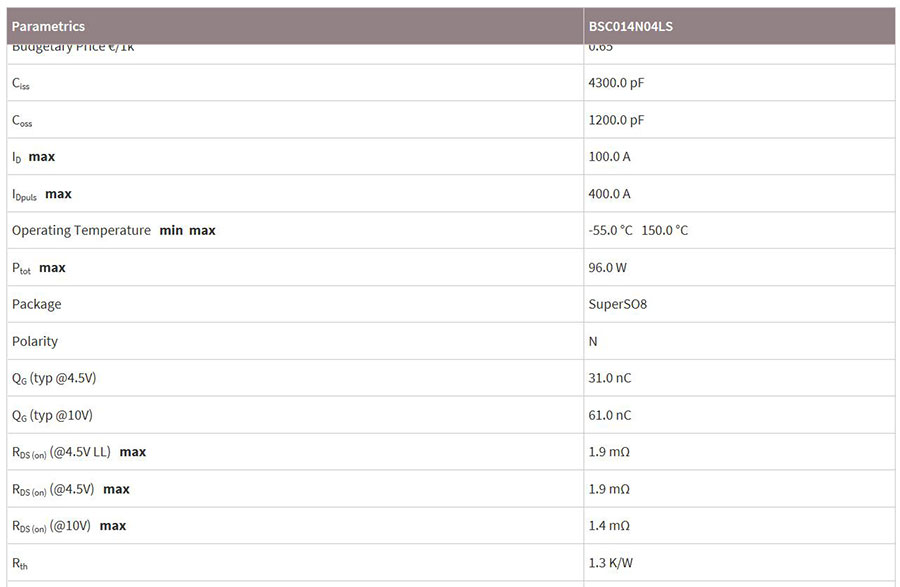Click the RDS(on) (@4.5V LL) max label

[x=79, y=452]
